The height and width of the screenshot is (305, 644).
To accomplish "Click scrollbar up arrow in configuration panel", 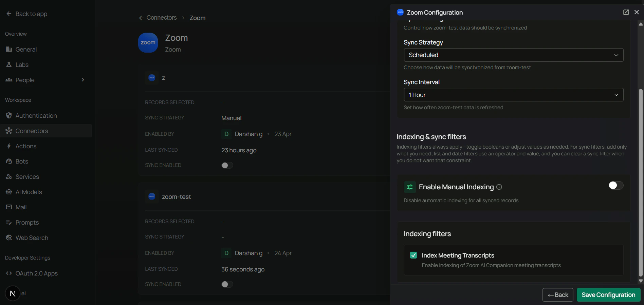I will pos(641,24).
